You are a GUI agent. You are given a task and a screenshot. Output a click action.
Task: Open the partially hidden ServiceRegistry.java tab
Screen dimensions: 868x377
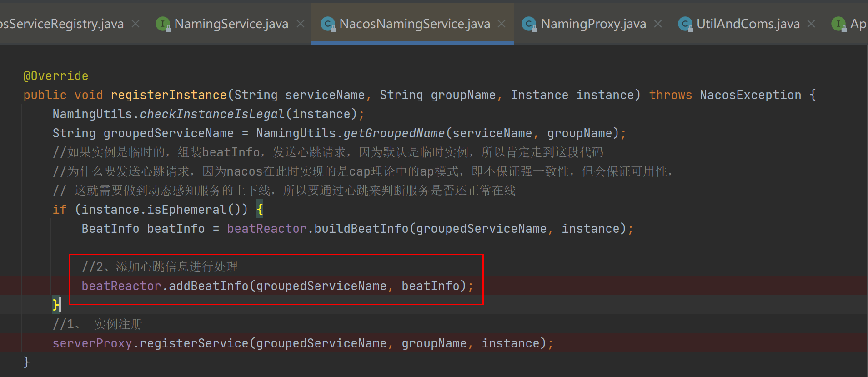[x=62, y=24]
